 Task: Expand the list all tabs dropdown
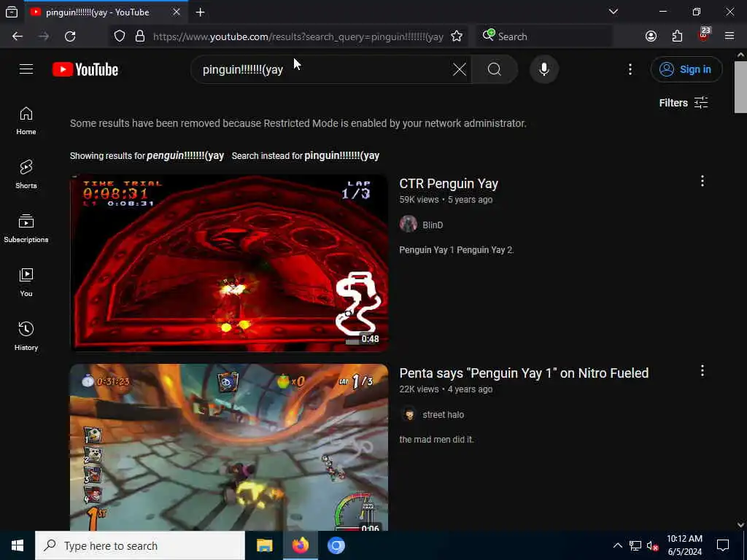point(614,12)
